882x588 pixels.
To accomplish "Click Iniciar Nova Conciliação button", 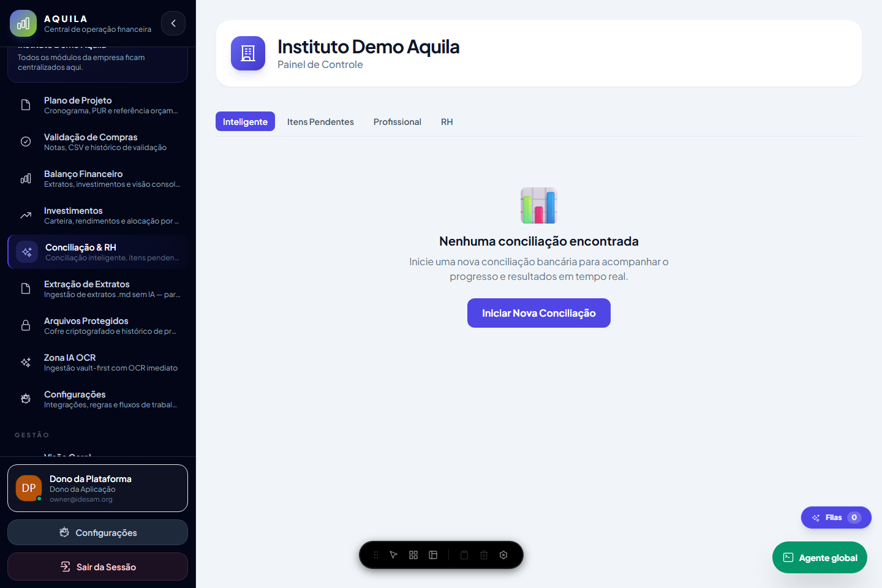I will click(x=539, y=313).
